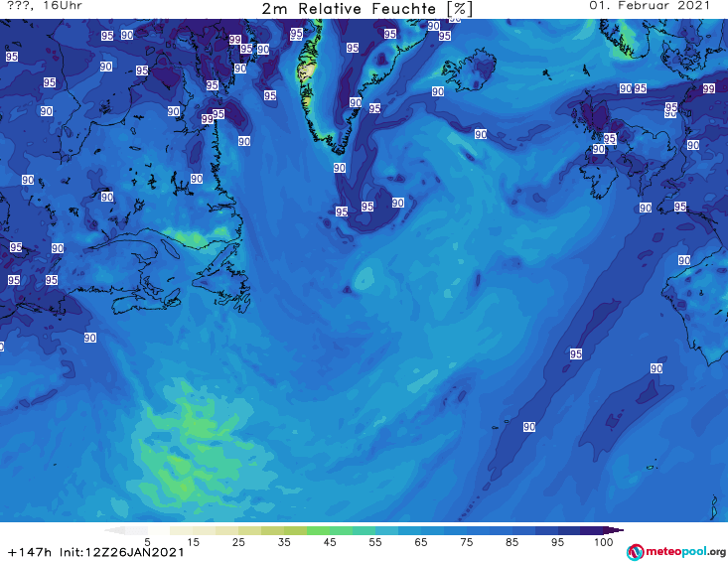728x562 pixels.
Task: Click the 95 label in the band west of Iberia
Action: coord(576,353)
